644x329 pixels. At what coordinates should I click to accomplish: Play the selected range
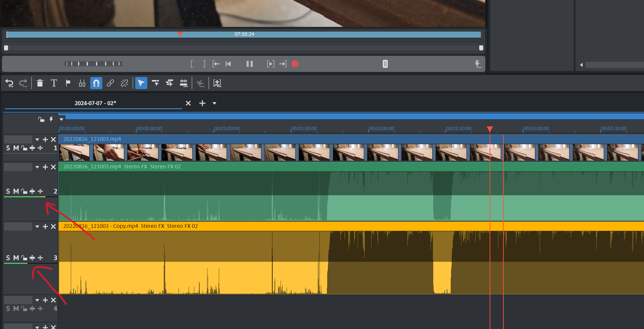[270, 64]
